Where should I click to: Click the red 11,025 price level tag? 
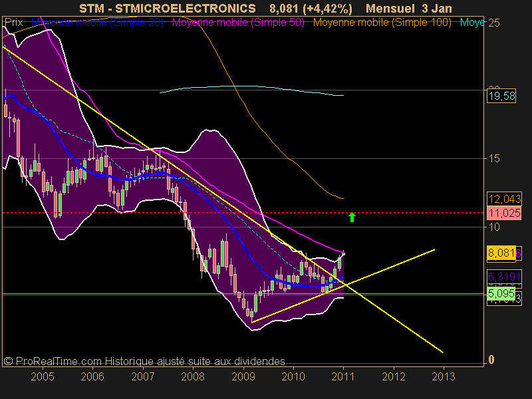[504, 213]
